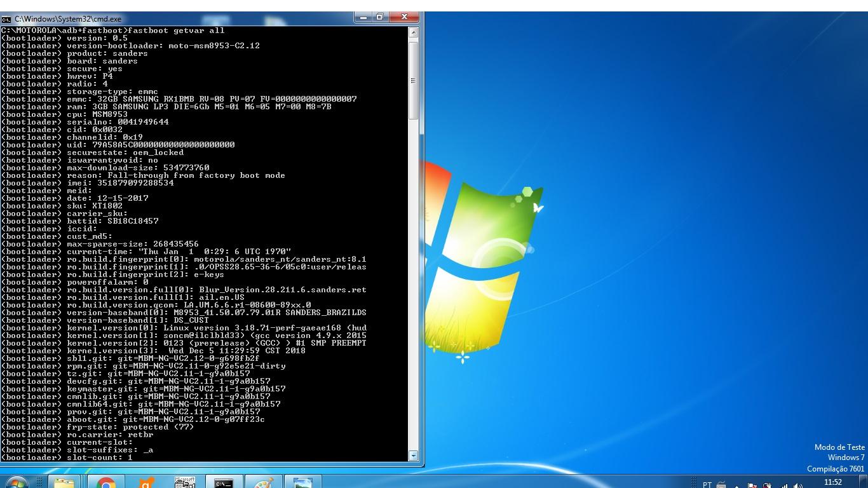Open Action Center flag icon

(x=752, y=485)
